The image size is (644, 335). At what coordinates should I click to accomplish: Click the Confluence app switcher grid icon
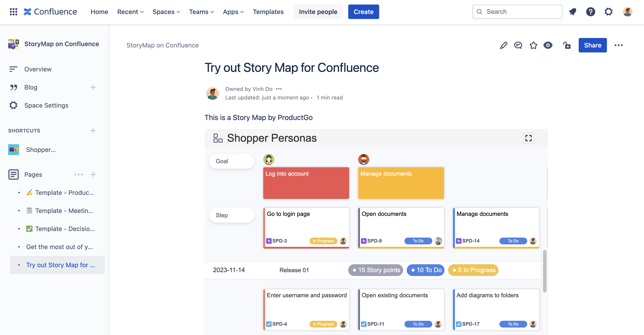click(x=13, y=12)
